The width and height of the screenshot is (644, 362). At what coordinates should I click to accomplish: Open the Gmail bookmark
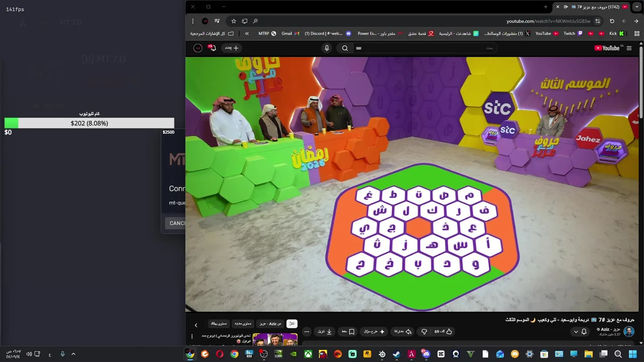290,34
